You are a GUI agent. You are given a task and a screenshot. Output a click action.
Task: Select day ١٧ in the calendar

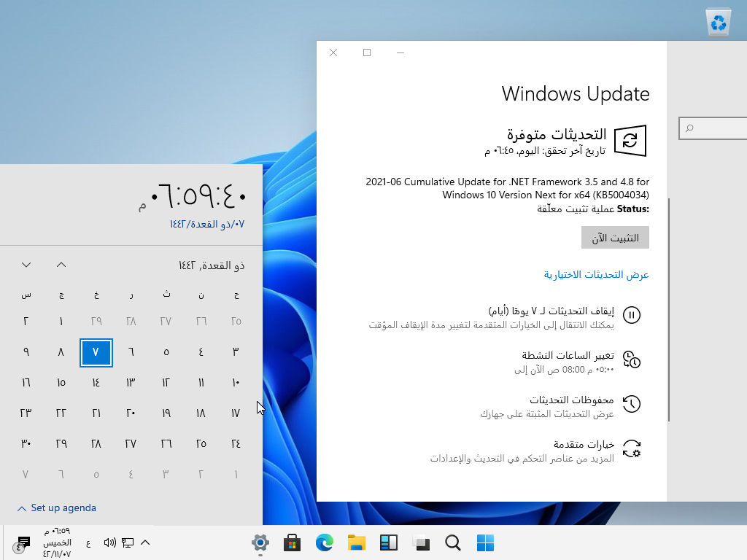236,413
